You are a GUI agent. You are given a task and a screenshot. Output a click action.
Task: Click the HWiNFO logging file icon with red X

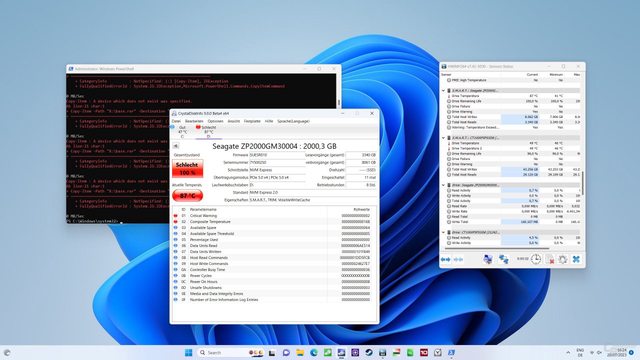point(550,259)
